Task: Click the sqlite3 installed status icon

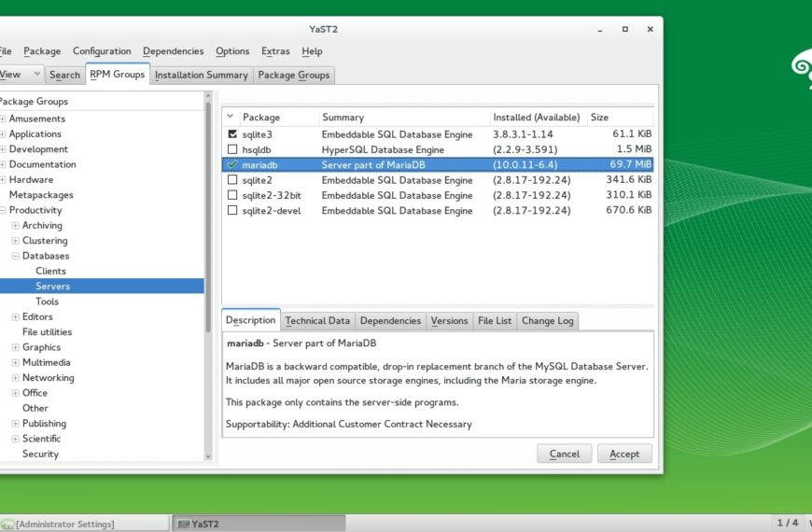Action: pyautogui.click(x=232, y=134)
